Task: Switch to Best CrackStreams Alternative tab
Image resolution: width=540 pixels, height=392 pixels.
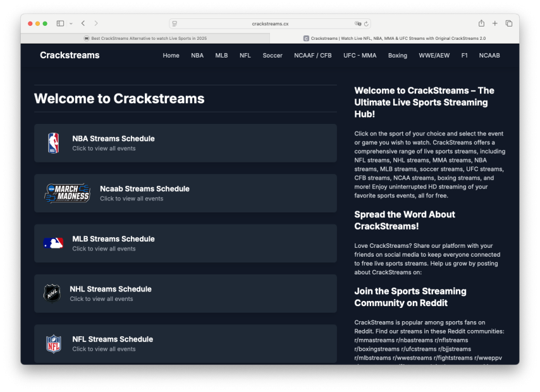Action: point(145,38)
